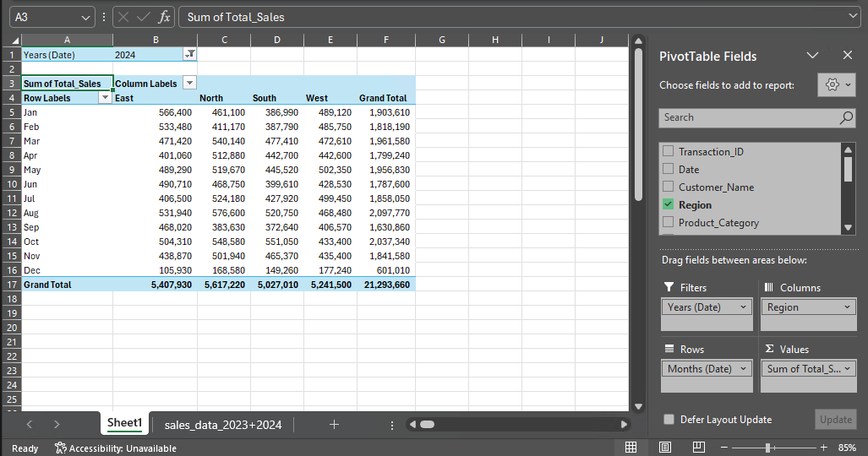
Task: Check the Transaction_ID field checkbox
Action: (669, 152)
